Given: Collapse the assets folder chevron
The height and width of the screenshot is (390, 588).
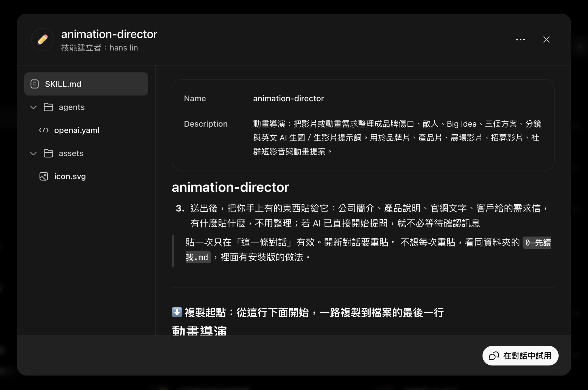Looking at the screenshot, I should (x=33, y=153).
